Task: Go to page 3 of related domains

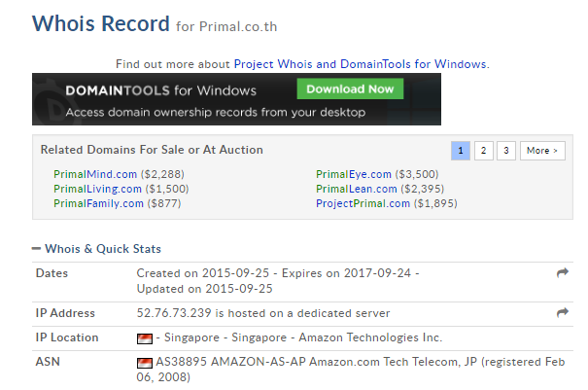Action: (506, 151)
